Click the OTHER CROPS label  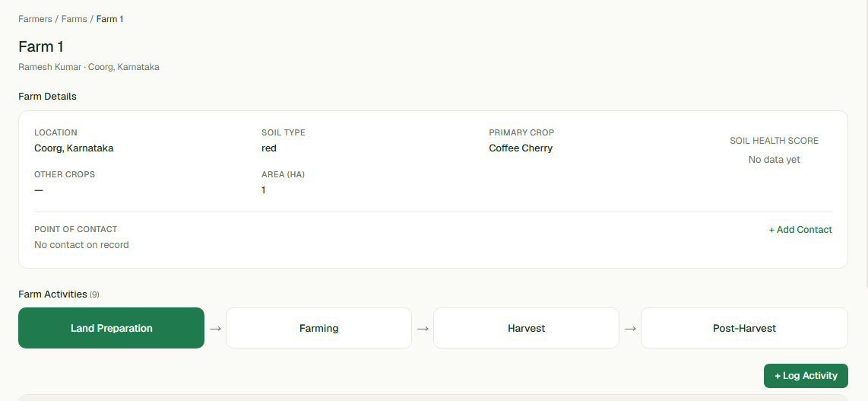65,174
